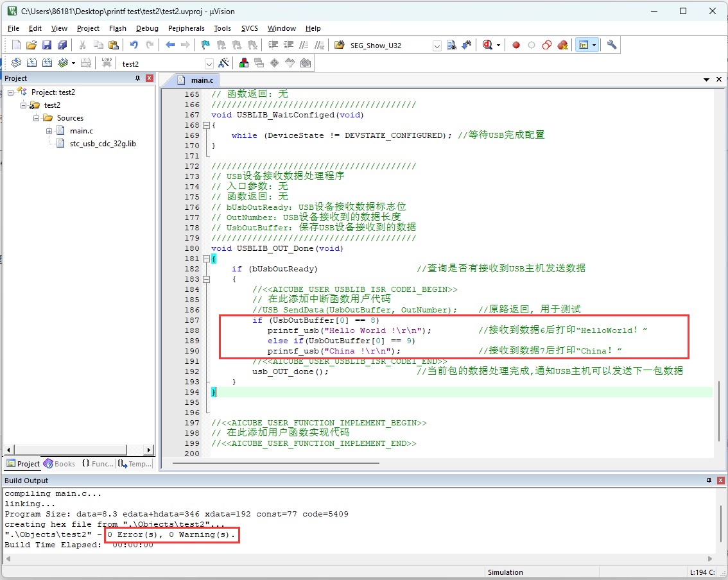Open the Project menu
728x580 pixels.
pos(88,28)
